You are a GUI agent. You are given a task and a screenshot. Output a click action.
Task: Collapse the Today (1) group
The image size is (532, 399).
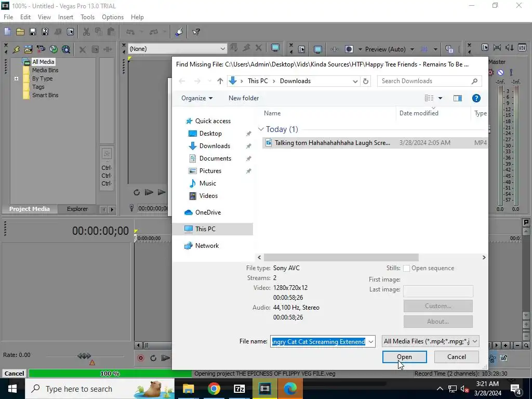261,129
